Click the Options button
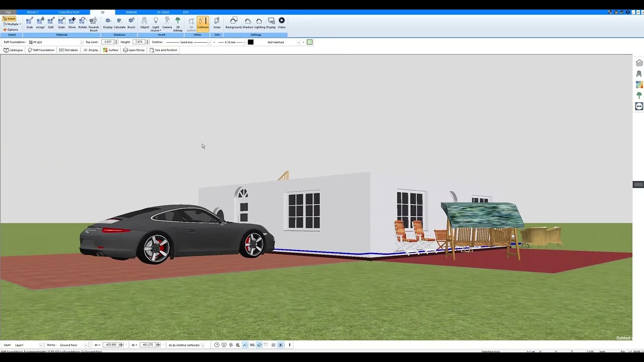Screen dimensions: 644x362 11,30
